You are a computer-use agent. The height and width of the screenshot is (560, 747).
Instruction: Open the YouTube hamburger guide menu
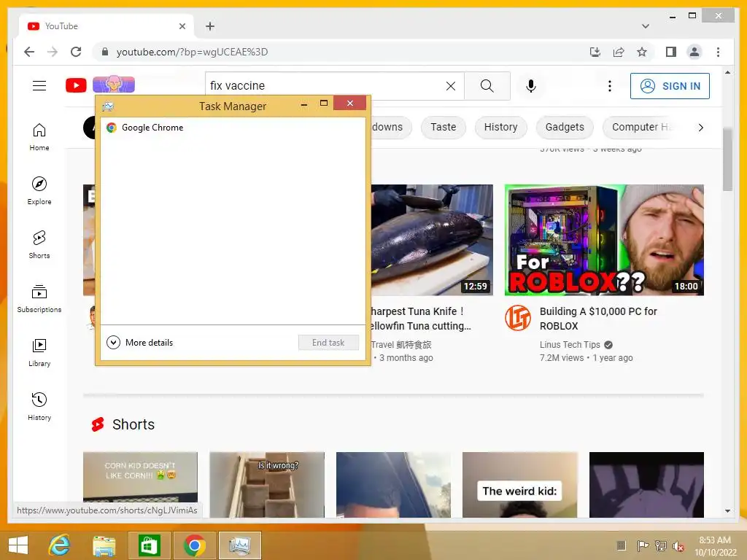coord(39,86)
